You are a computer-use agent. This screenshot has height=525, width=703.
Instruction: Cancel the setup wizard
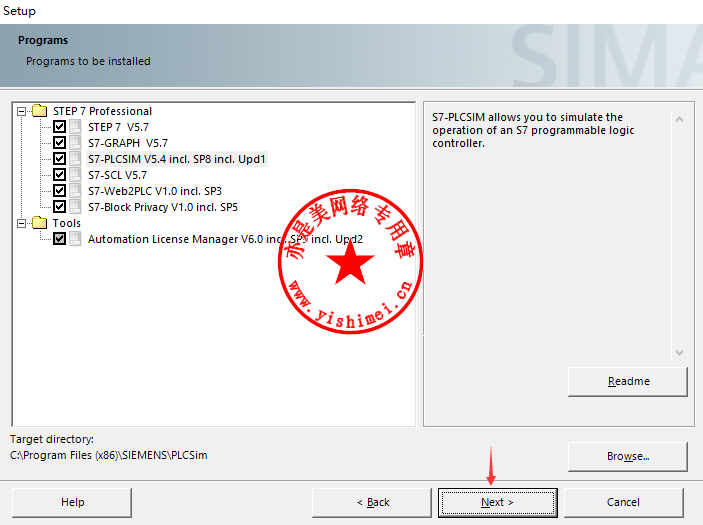624,503
